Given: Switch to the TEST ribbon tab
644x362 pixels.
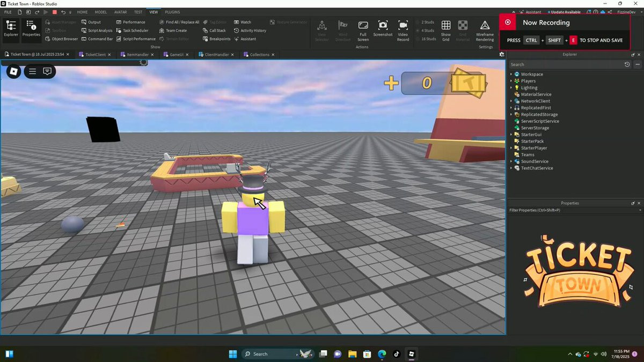Looking at the screenshot, I should coord(138,12).
